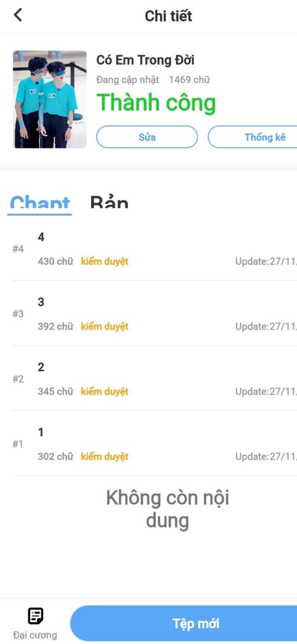Viewport: 297px width, 644px height.
Task: Tap the Đại cương label
Action: pos(35,635)
